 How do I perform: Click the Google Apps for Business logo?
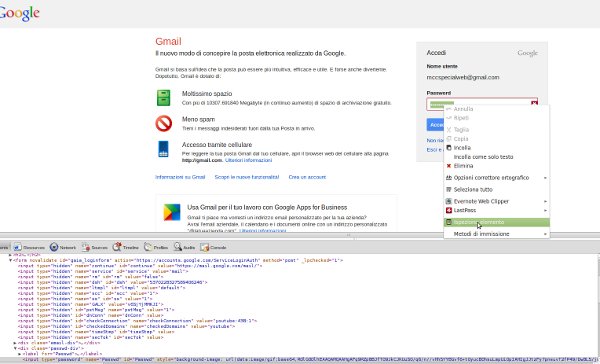coord(172,212)
